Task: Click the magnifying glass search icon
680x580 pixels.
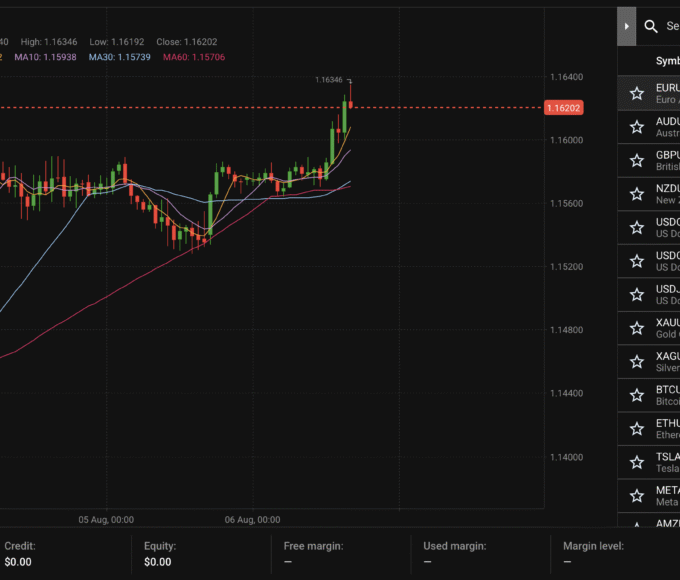Action: coord(651,27)
